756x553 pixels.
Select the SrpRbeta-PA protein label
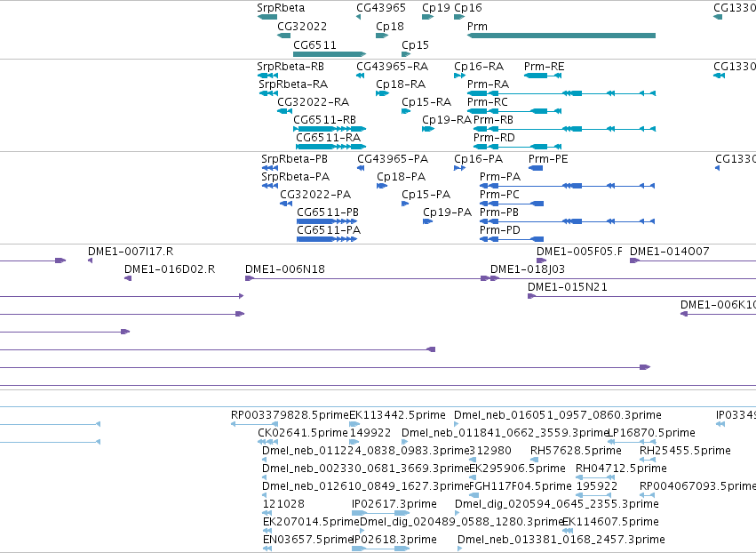[x=296, y=177]
